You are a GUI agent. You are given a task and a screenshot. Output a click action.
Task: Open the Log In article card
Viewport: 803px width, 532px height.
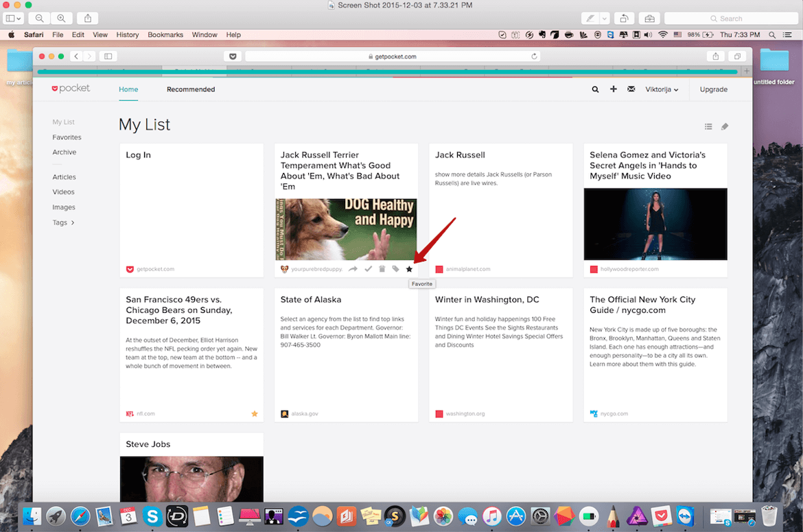coord(191,211)
